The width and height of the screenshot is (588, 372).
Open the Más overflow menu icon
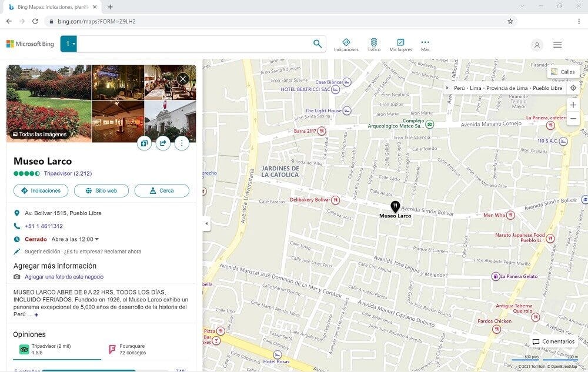(x=425, y=42)
